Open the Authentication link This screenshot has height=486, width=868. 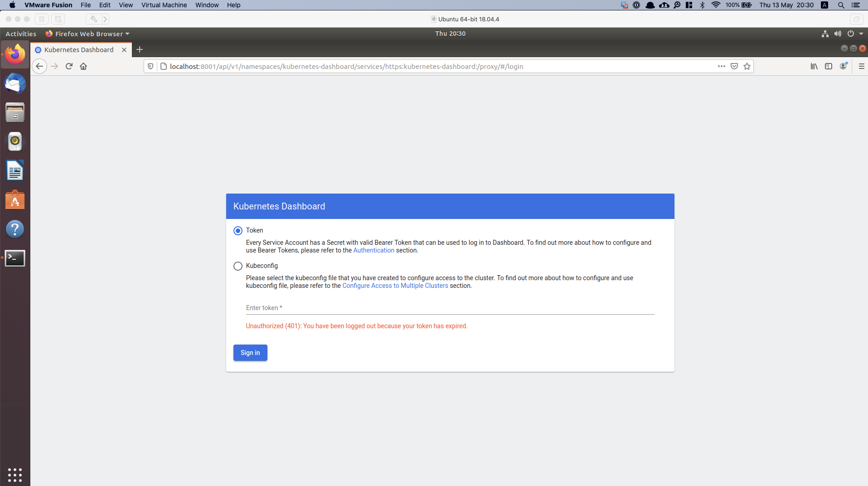(373, 250)
